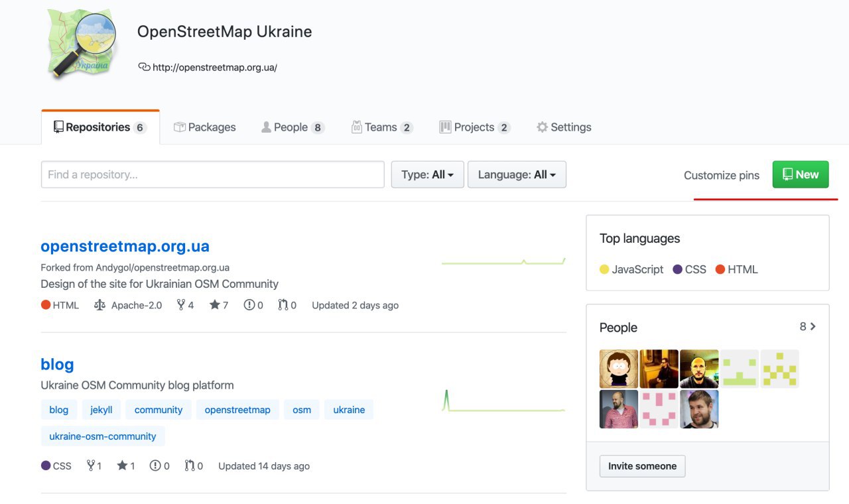This screenshot has width=849, height=504.
Task: Click the blog repository activity graph
Action: pyautogui.click(x=503, y=401)
